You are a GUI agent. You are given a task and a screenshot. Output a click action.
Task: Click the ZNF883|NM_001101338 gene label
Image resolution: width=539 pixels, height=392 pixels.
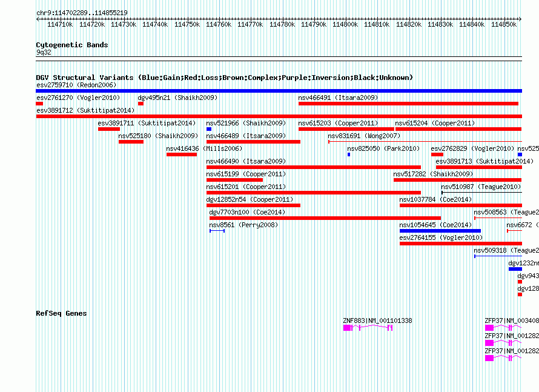[377, 321]
